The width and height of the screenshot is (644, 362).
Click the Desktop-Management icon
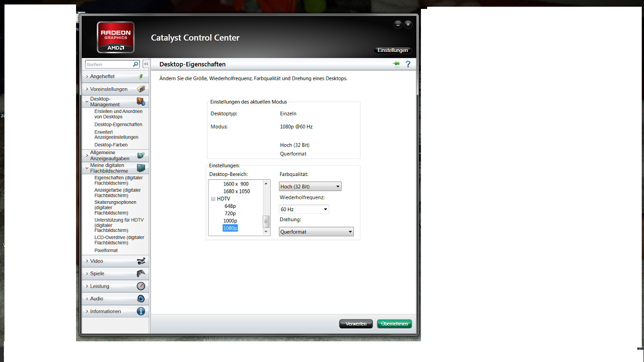coord(141,101)
